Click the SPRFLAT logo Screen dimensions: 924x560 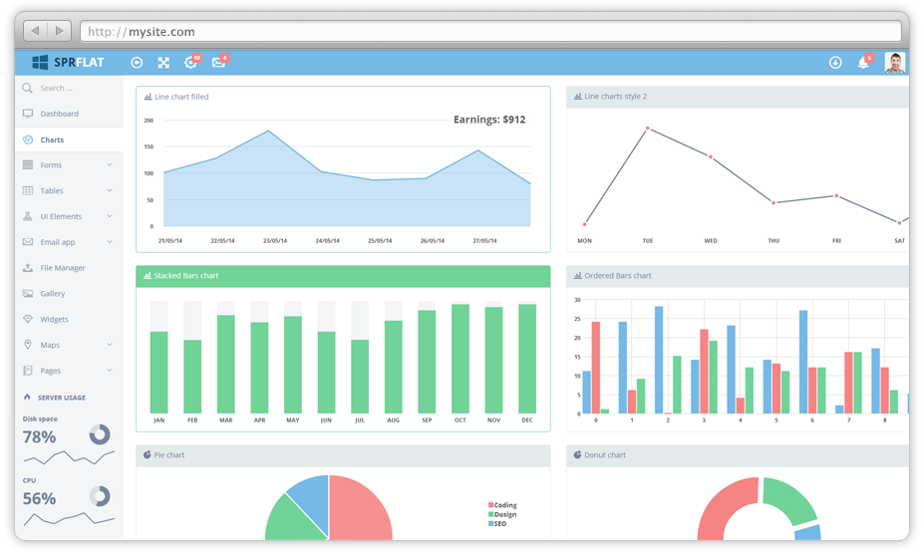[x=68, y=63]
